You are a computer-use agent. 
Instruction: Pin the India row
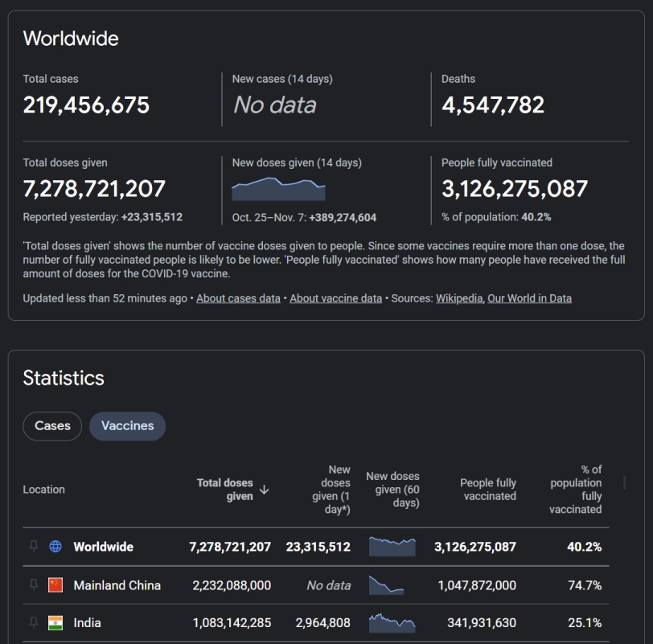click(x=34, y=622)
